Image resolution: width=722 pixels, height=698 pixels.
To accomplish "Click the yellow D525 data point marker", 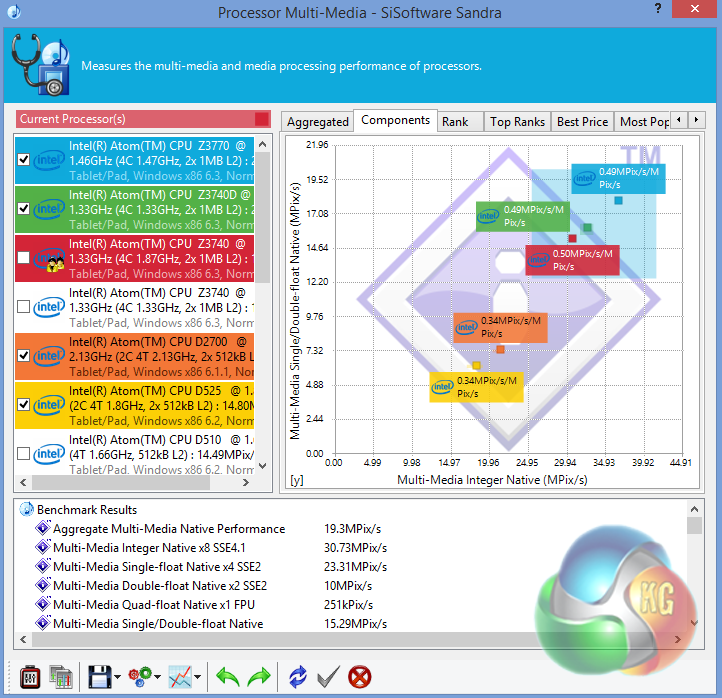I will (476, 366).
